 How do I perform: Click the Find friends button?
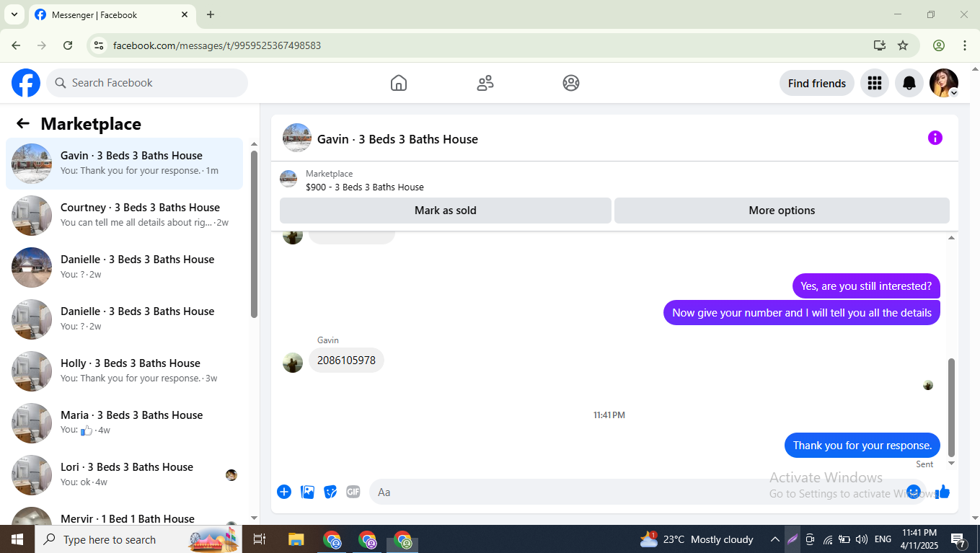(817, 83)
